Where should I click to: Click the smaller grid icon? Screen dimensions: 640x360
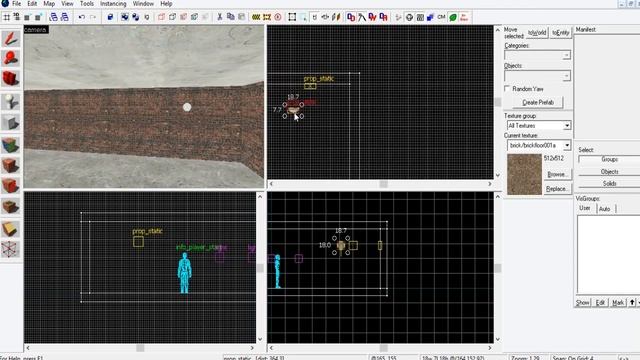[x=27, y=17]
